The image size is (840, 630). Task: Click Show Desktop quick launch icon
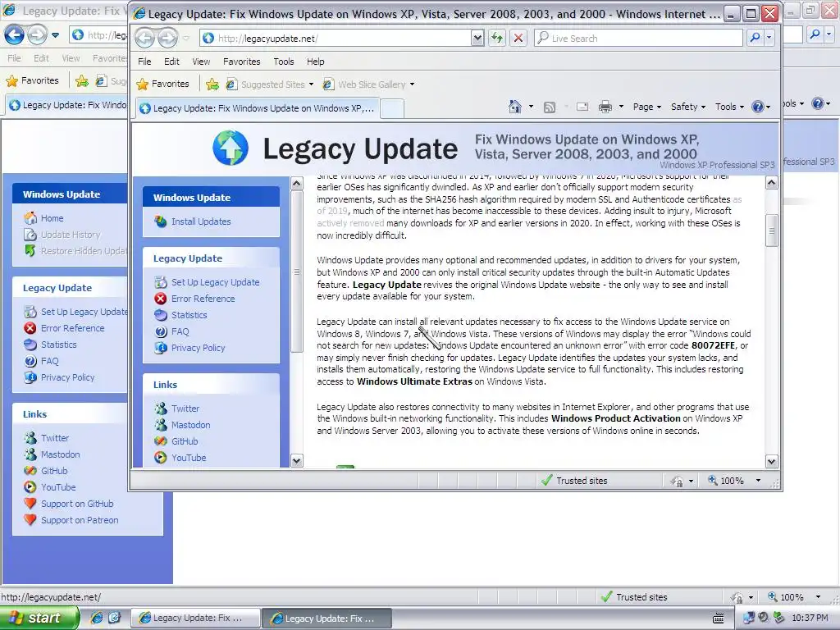114,618
